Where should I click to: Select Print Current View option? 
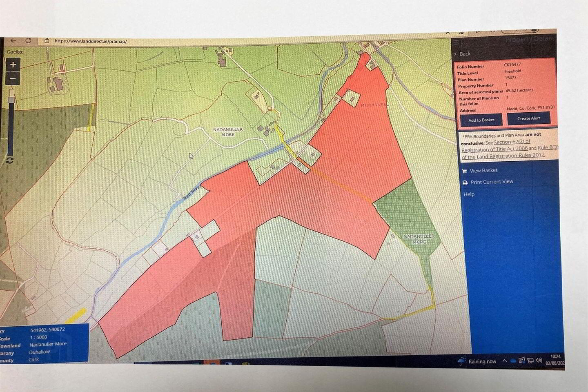click(x=492, y=182)
